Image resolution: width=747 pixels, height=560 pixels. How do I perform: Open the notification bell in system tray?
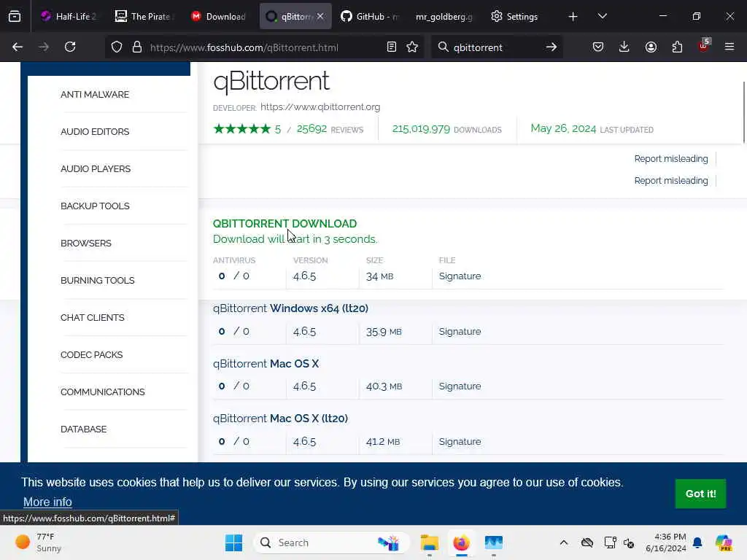tap(697, 542)
